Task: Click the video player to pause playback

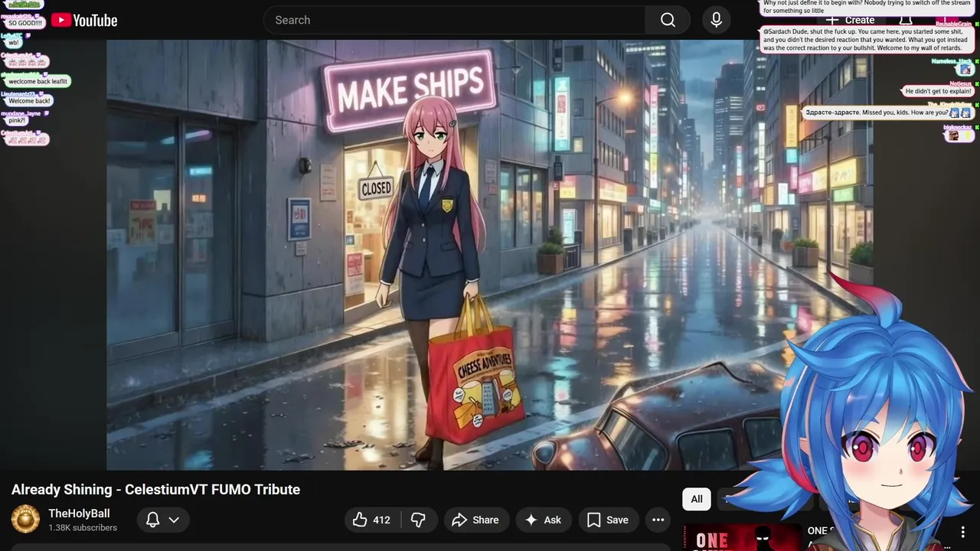Action: 490,255
